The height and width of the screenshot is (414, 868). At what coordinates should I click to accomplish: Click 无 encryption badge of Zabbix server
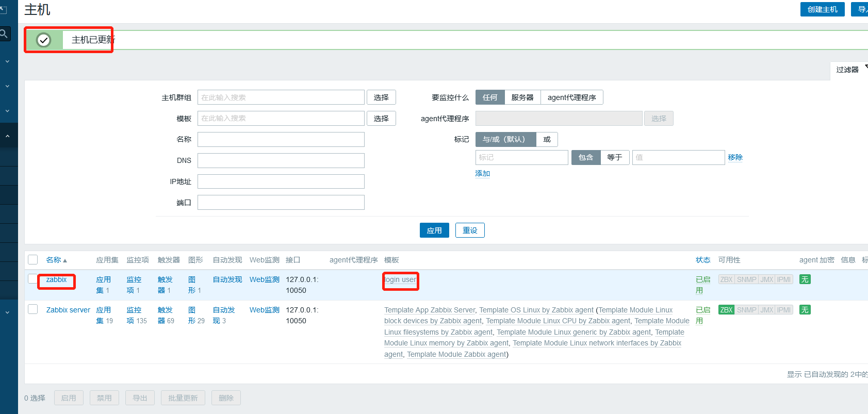(x=805, y=310)
